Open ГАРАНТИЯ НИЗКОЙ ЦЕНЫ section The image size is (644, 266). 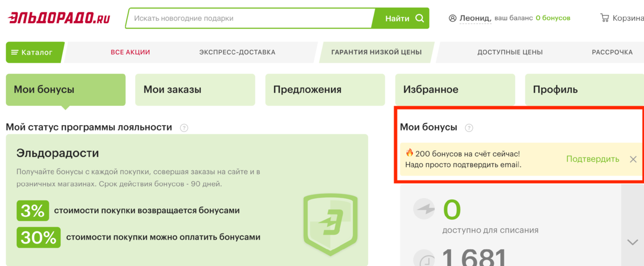click(x=376, y=52)
